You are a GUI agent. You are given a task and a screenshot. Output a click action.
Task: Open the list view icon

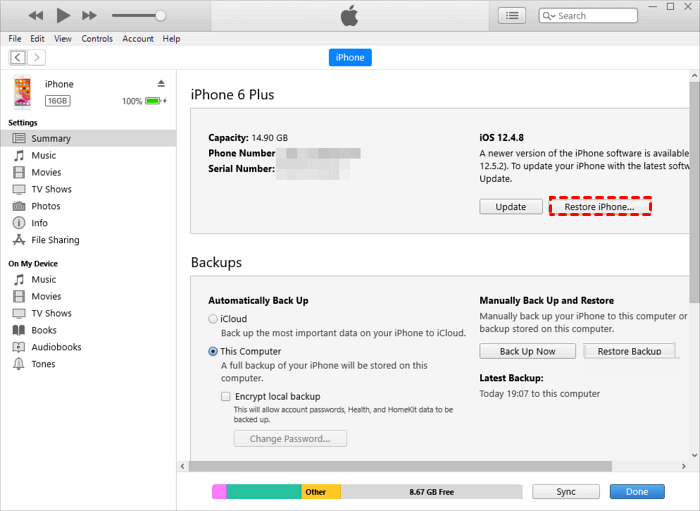click(513, 16)
